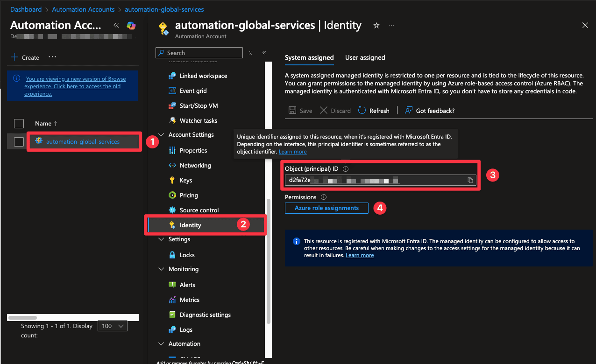Open the Metrics monitoring page
This screenshot has width=596, height=364.
coord(189,300)
